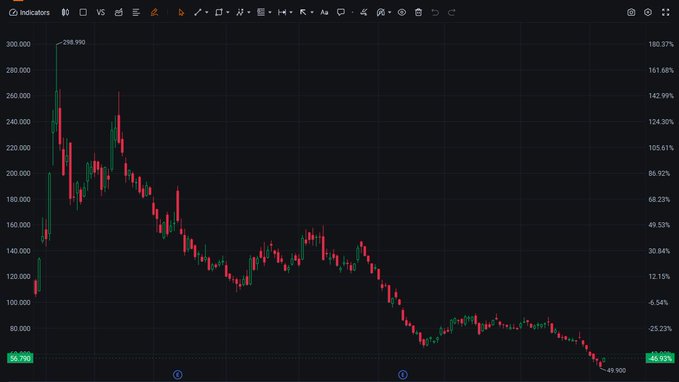Click the 100.000 price axis label
Image resolution: width=679 pixels, height=382 pixels.
tap(18, 302)
